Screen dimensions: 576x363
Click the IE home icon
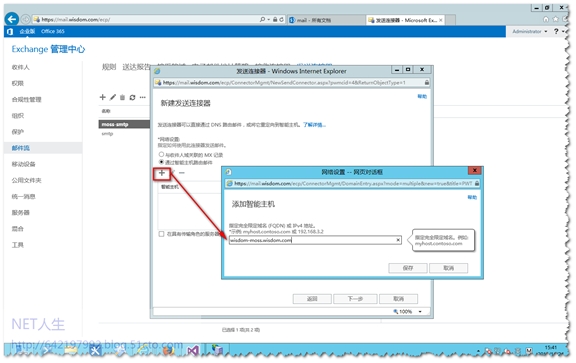tap(546, 19)
